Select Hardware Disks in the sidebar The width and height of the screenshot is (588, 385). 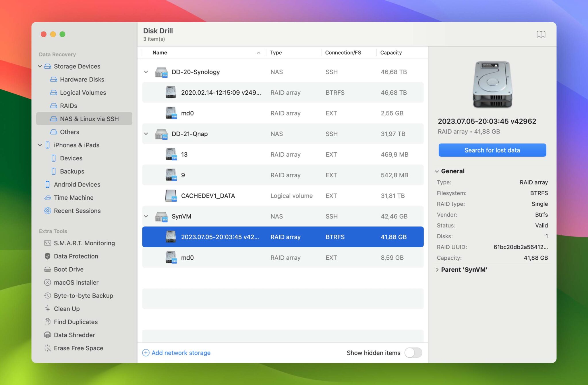click(x=82, y=79)
